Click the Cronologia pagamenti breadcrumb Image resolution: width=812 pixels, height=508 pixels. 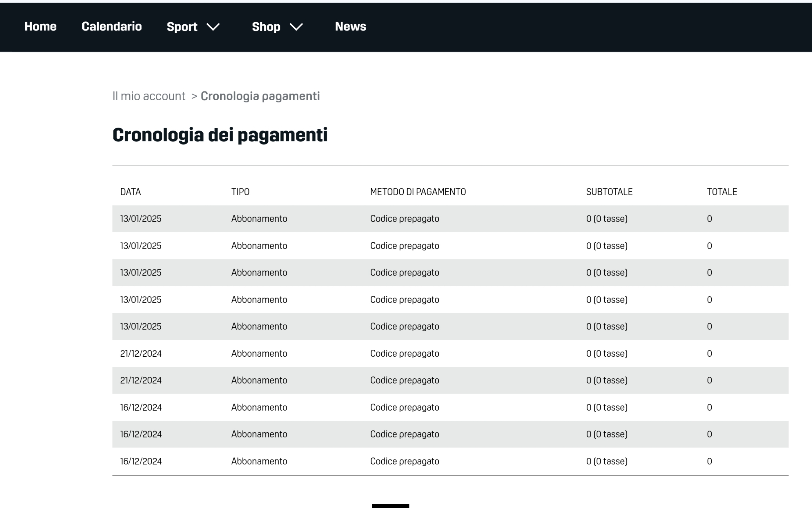coord(260,97)
